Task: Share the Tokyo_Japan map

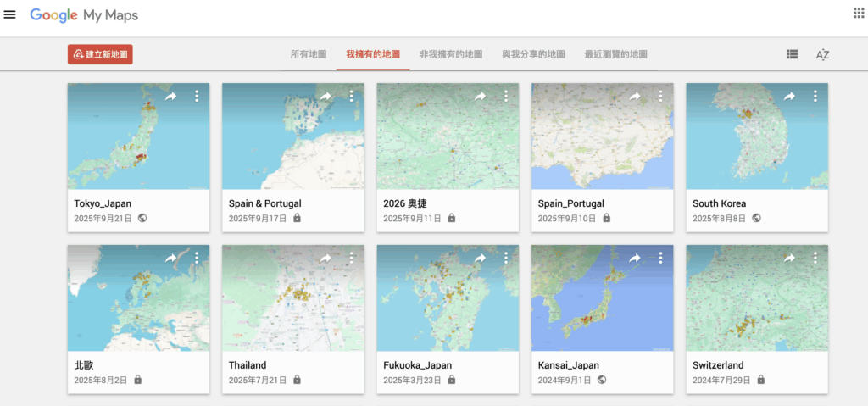Action: click(171, 97)
